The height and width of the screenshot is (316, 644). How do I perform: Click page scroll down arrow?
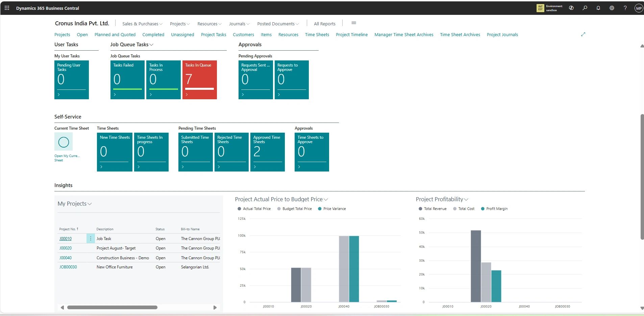tap(642, 308)
